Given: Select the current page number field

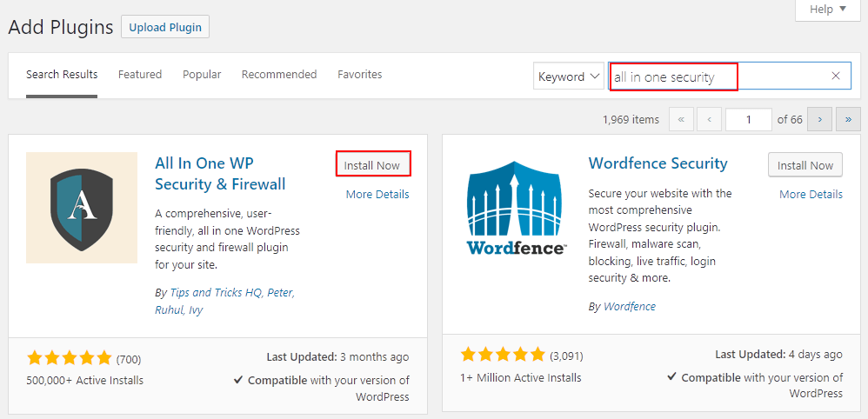Looking at the screenshot, I should (x=749, y=120).
